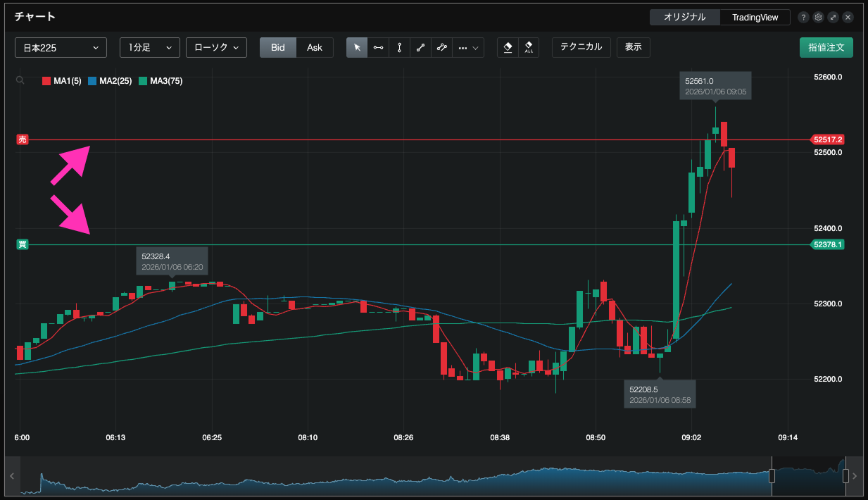Switch price display to Bid

(x=278, y=48)
